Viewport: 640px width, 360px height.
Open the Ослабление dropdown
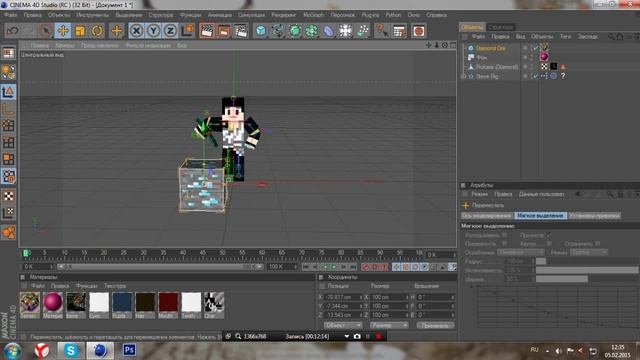[520, 253]
